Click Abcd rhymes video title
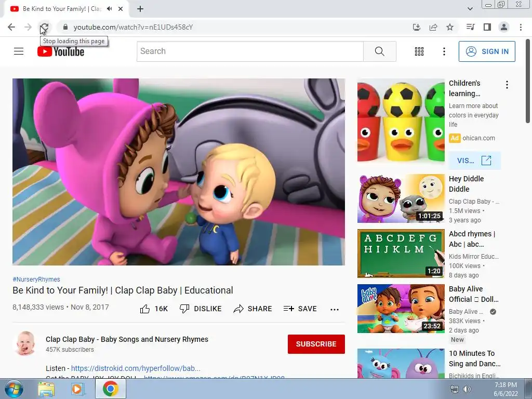 (x=472, y=239)
